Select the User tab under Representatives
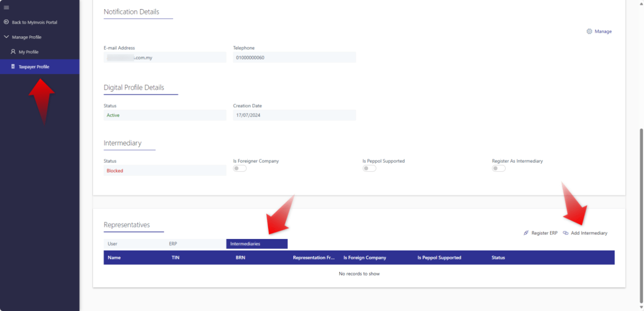The image size is (644, 311). click(x=113, y=244)
